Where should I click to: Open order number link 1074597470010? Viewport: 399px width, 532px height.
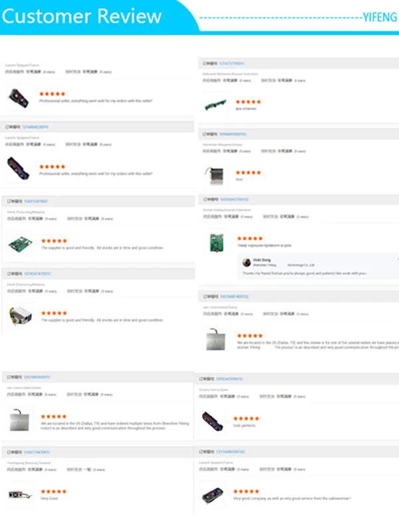click(x=37, y=273)
